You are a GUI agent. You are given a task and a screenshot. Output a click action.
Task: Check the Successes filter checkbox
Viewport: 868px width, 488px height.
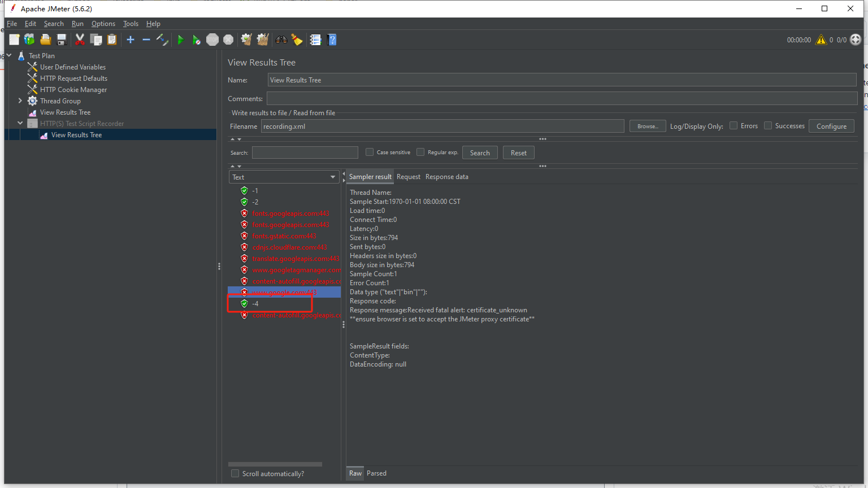tap(768, 125)
